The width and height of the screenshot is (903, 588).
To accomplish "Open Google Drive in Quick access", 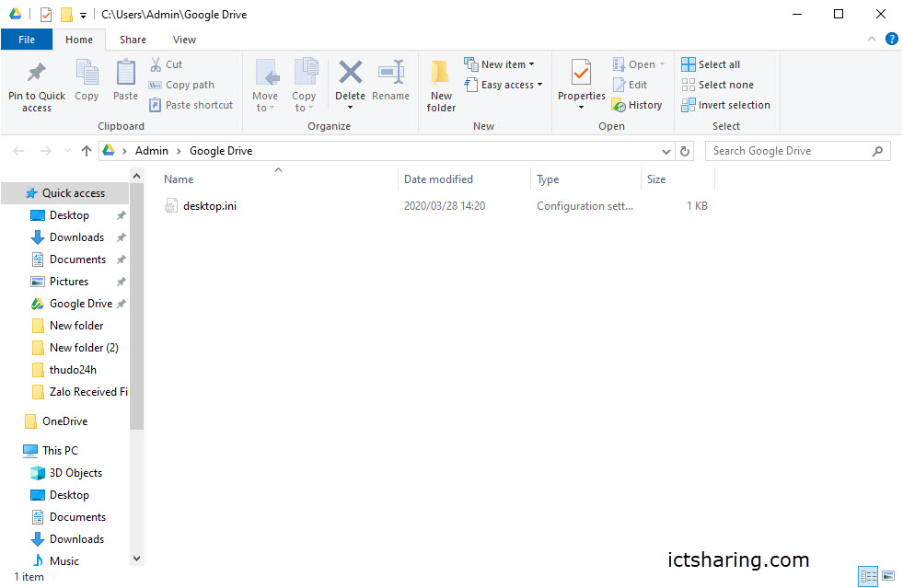I will coord(81,304).
